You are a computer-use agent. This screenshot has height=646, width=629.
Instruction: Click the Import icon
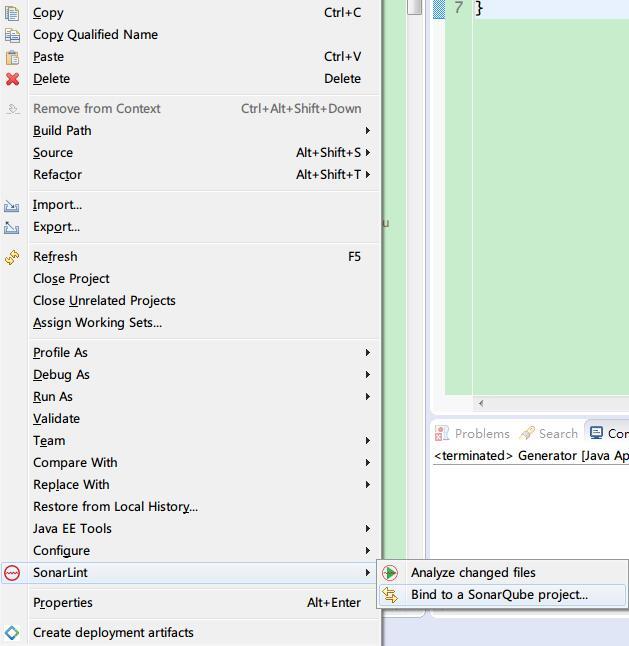[x=12, y=205]
